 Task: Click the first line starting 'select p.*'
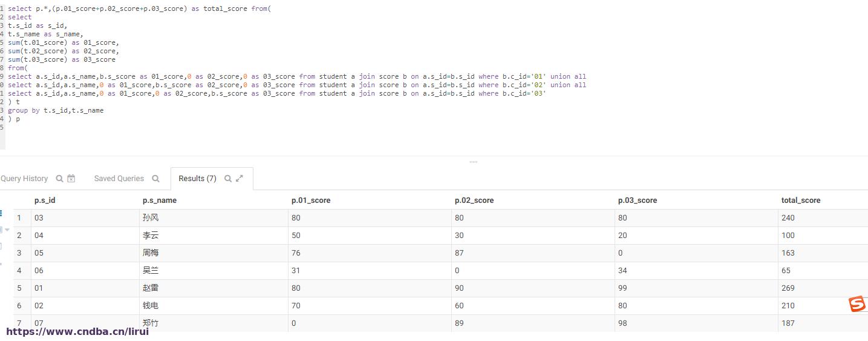pos(139,9)
